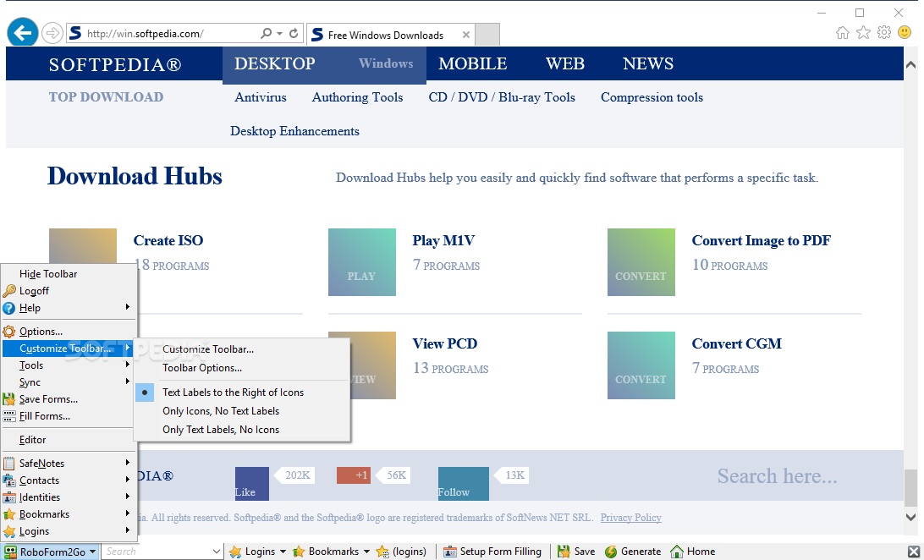The width and height of the screenshot is (924, 560).
Task: Click the Play M1V thumbnail
Action: [x=362, y=262]
